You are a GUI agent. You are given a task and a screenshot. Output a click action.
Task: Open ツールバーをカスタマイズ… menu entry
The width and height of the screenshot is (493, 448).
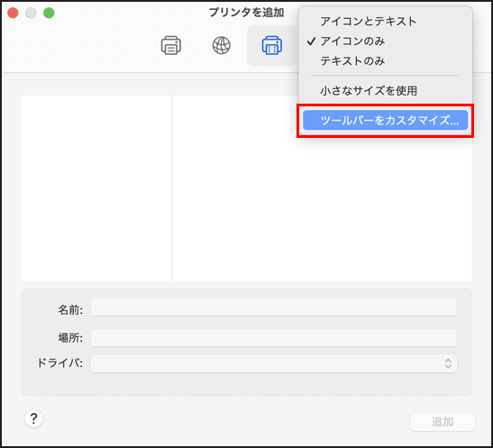tap(385, 120)
